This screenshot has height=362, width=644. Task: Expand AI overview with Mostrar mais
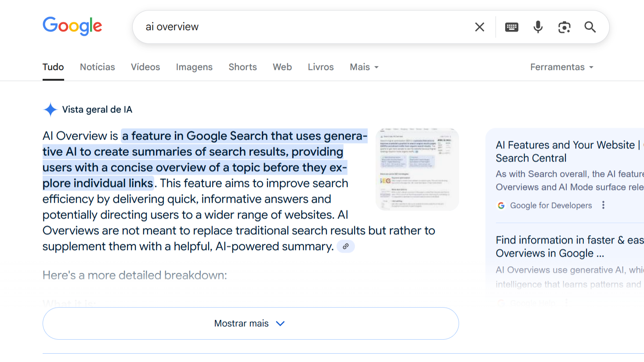(250, 323)
